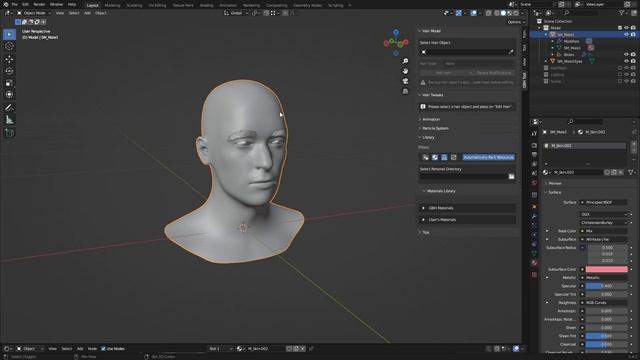
Task: Click the RGB Curves roughness link
Action: click(x=604, y=303)
